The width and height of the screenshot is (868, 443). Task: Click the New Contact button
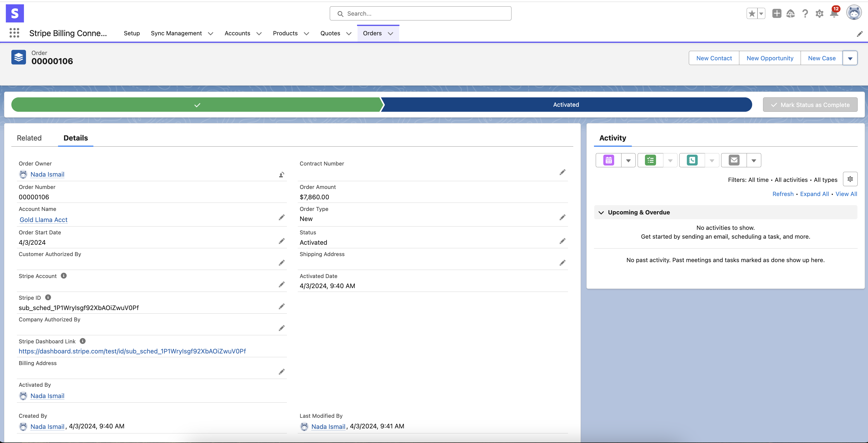[714, 58]
